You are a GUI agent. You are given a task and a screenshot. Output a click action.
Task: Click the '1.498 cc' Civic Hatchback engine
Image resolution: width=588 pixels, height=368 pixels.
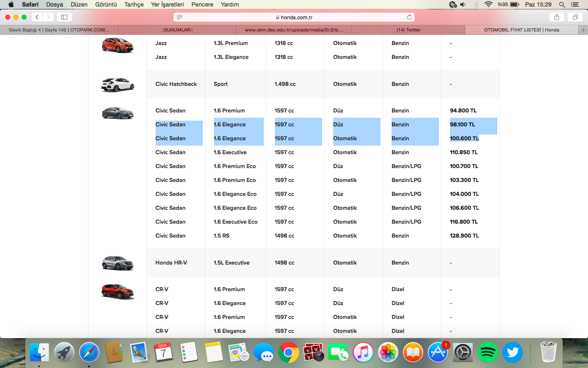(x=285, y=84)
